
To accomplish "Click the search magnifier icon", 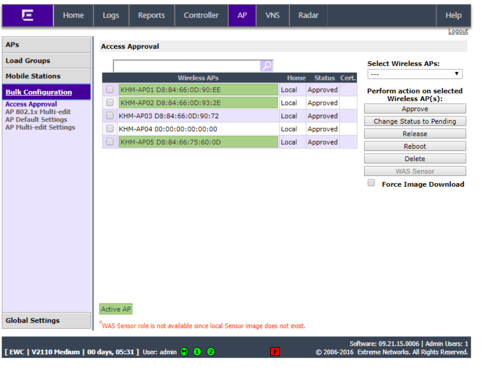I will (x=266, y=66).
